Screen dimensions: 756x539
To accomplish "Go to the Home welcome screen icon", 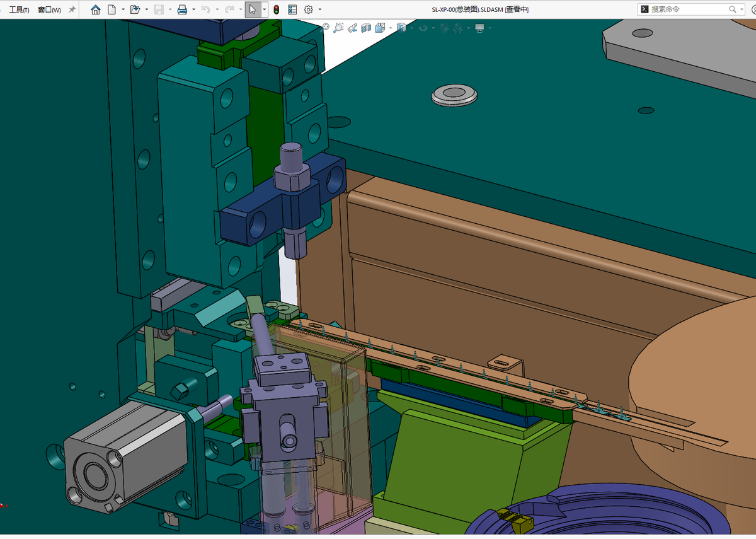I will point(96,9).
